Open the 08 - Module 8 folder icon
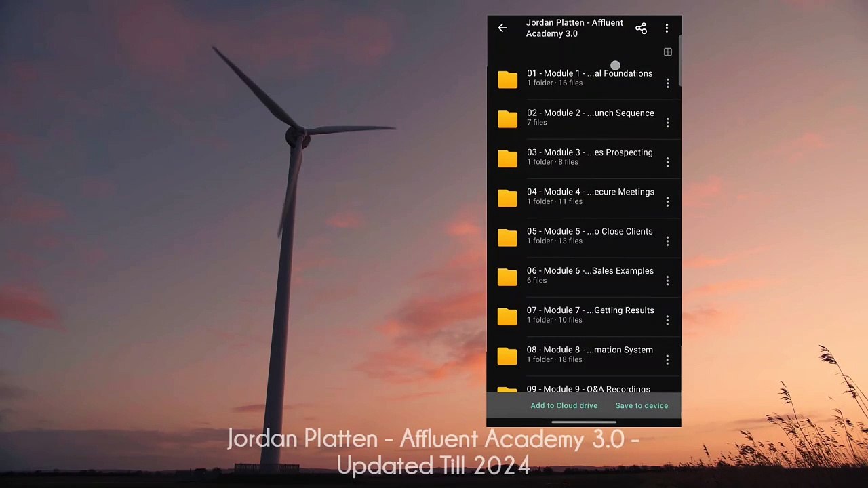 point(507,356)
